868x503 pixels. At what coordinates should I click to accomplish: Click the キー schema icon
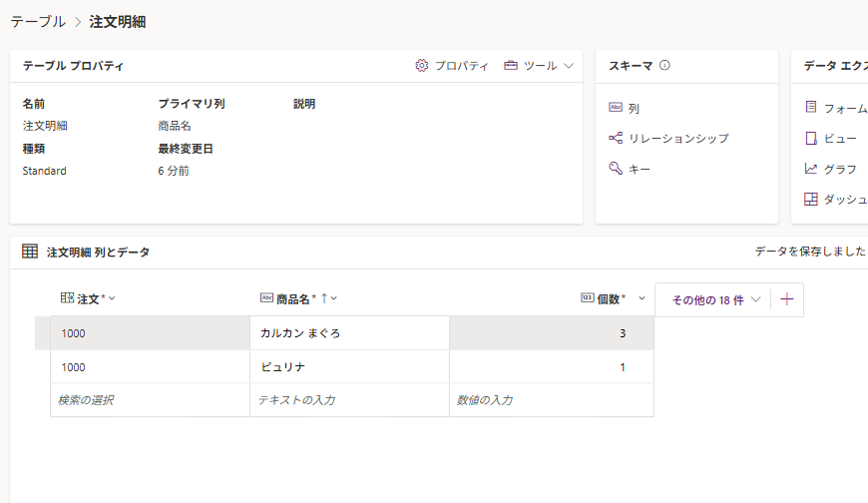point(616,169)
